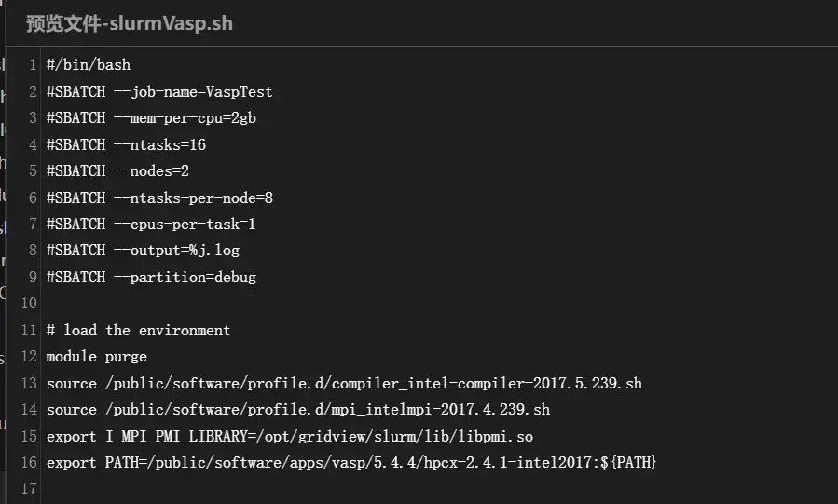This screenshot has width=838, height=504.
Task: Click the '# load the environment' comment
Action: tap(138, 330)
